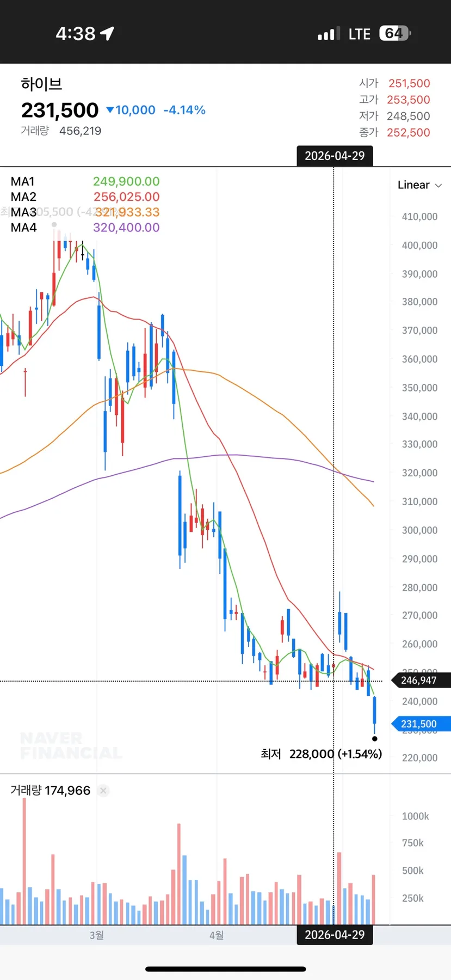
Task: Close the 거래량 volume indicator
Action: point(103,791)
